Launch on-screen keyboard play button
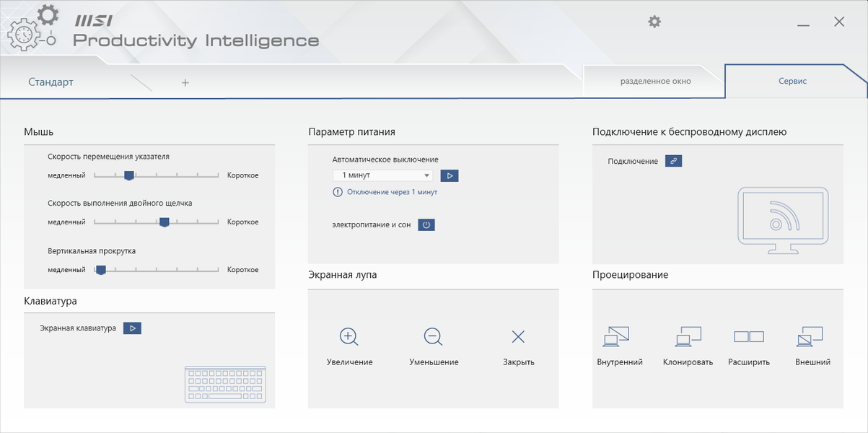The height and width of the screenshot is (433, 868). click(132, 328)
